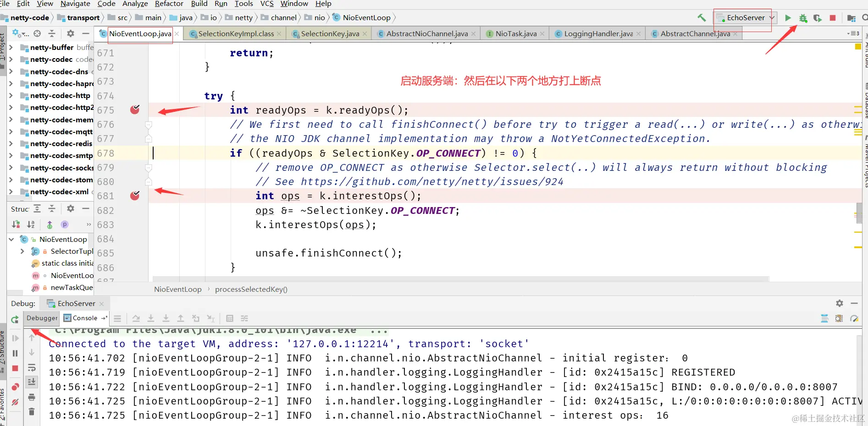This screenshot has height=426, width=868.
Task: Build project with the green hammer icon
Action: [x=702, y=18]
